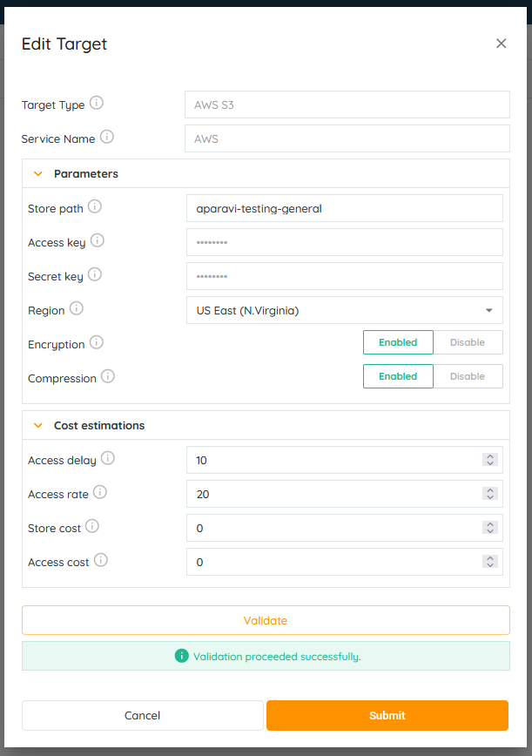Screen dimensions: 532x756
Task: Click the info icon beside Store cost
Action: 92,527
